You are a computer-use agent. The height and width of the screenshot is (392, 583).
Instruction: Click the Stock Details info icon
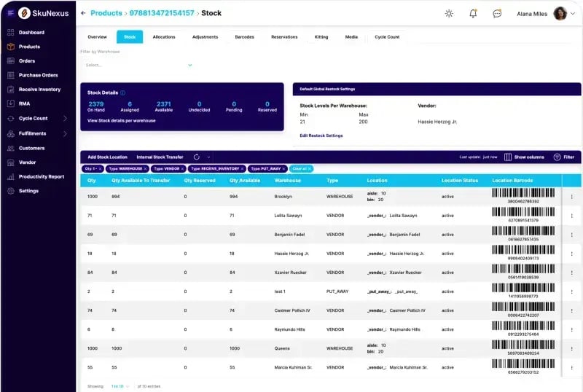tap(122, 93)
